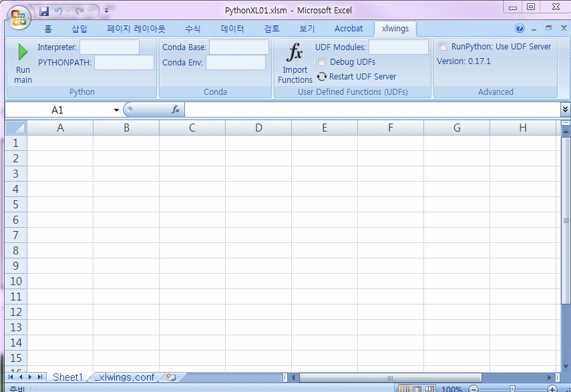The image size is (571, 392).
Task: Click the vertical scrollbar thumb
Action: click(566, 220)
